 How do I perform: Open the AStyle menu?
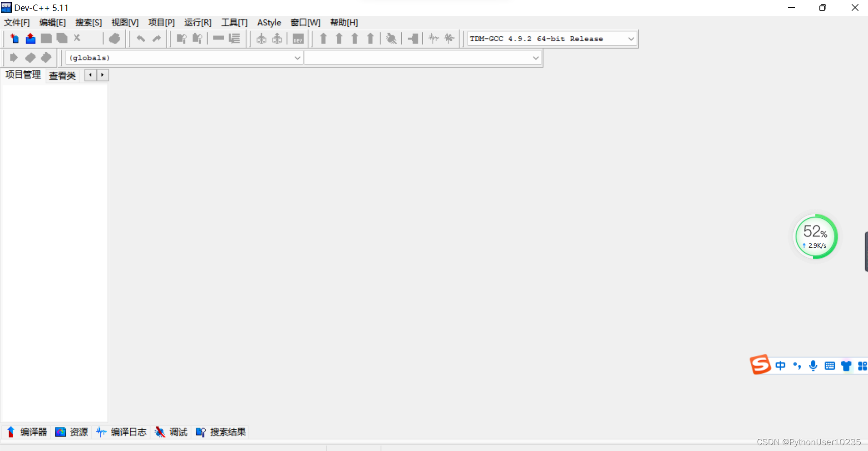pos(269,23)
